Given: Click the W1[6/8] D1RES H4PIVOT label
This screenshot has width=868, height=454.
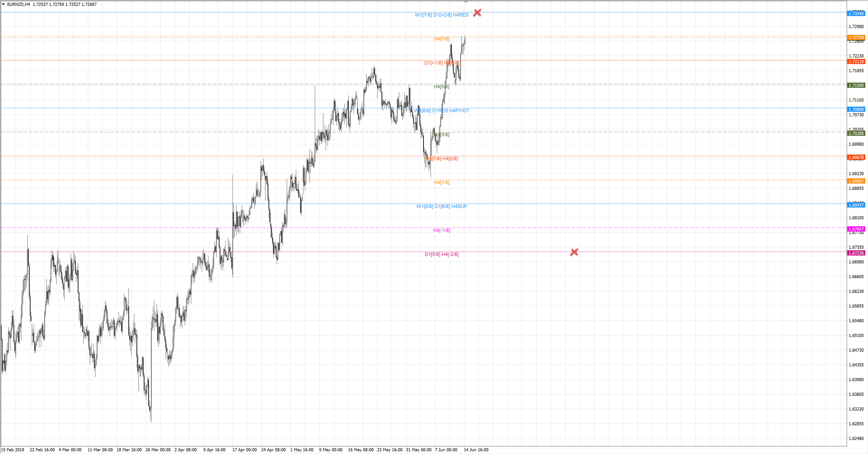Looking at the screenshot, I should [441, 111].
